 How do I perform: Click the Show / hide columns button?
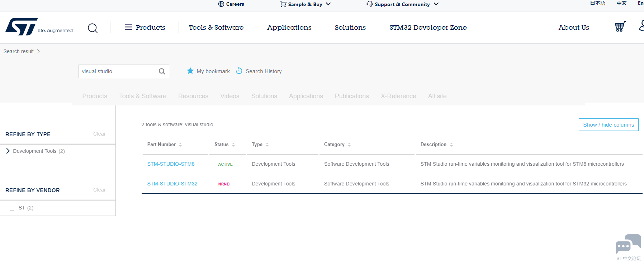coord(609,125)
